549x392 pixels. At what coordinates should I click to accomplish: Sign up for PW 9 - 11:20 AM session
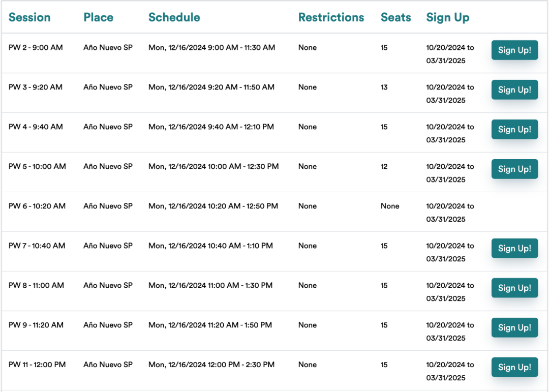pyautogui.click(x=514, y=327)
